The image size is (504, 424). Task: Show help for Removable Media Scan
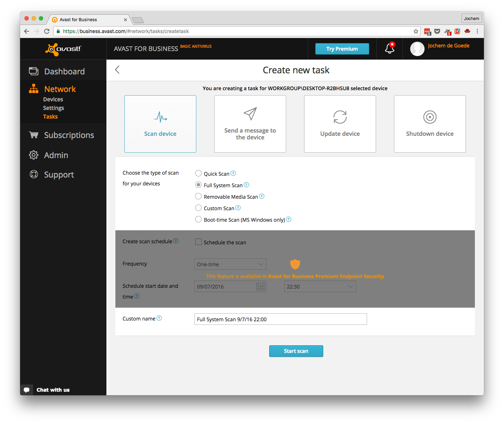click(x=262, y=196)
